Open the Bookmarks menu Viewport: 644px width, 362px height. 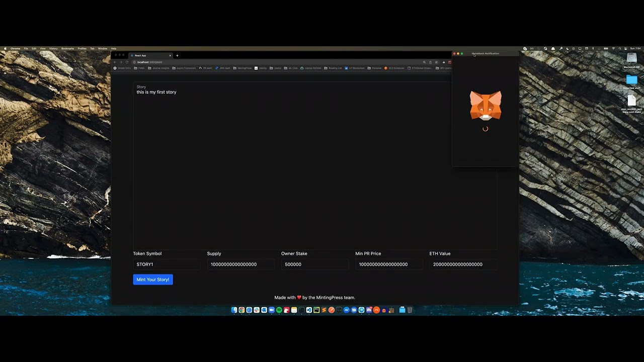coord(67,49)
